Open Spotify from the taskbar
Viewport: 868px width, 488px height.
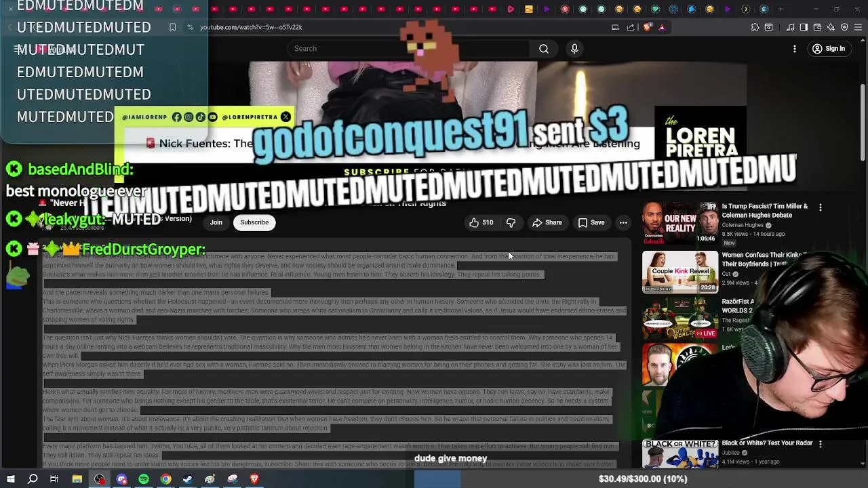[x=144, y=479]
